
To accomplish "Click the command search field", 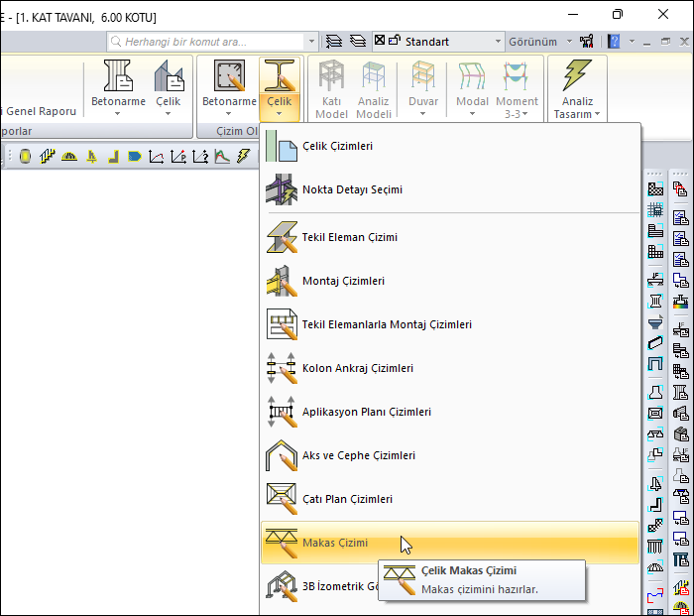I will pos(206,42).
